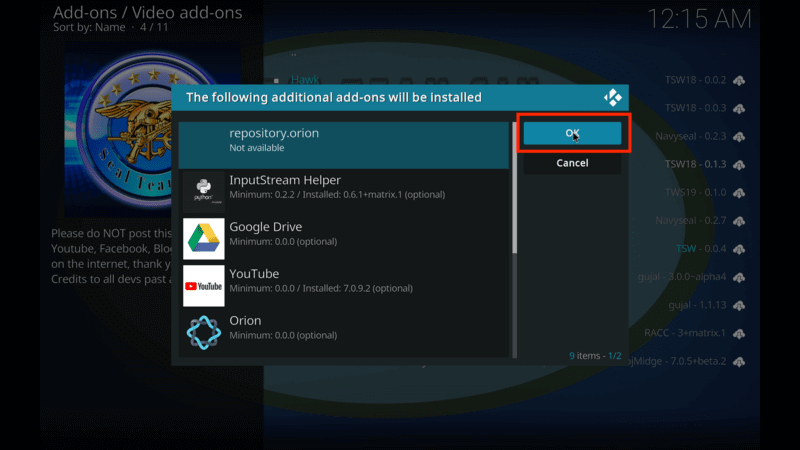The image size is (800, 450).
Task: Select the InputStream Helper entry text
Action: tap(285, 180)
